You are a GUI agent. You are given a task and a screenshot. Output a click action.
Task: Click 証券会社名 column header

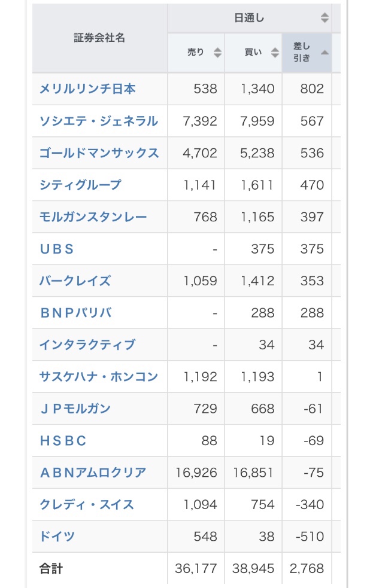point(99,38)
